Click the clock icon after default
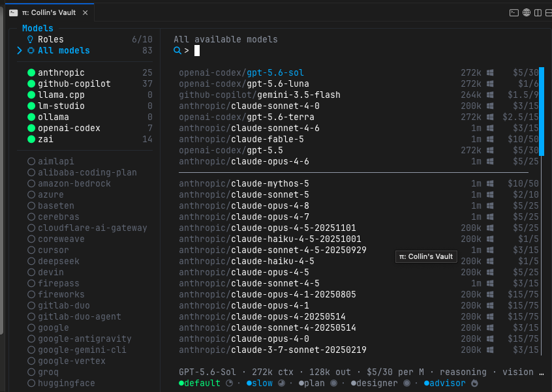The width and height of the screenshot is (552, 392). point(229,384)
